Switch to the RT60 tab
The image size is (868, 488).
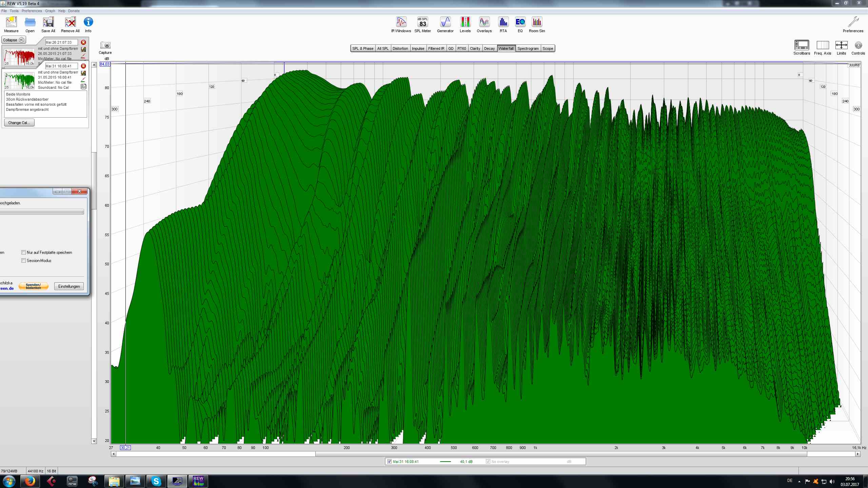click(x=462, y=48)
